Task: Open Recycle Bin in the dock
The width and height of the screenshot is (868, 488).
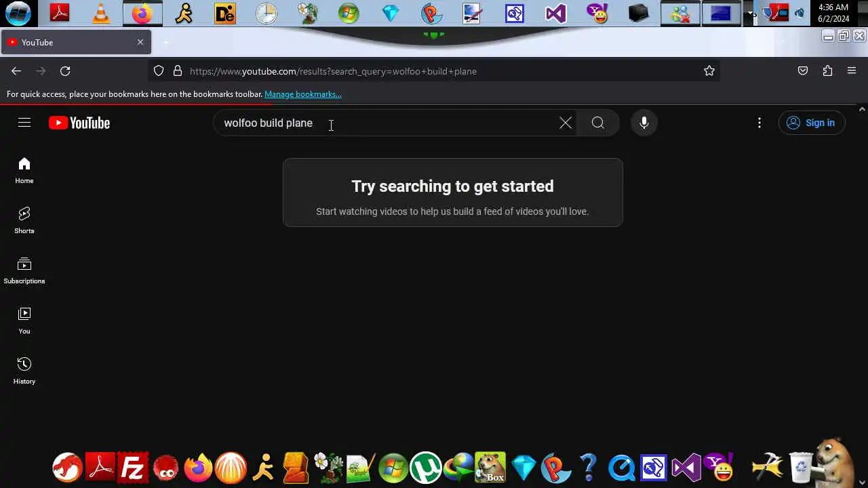Action: (x=801, y=468)
